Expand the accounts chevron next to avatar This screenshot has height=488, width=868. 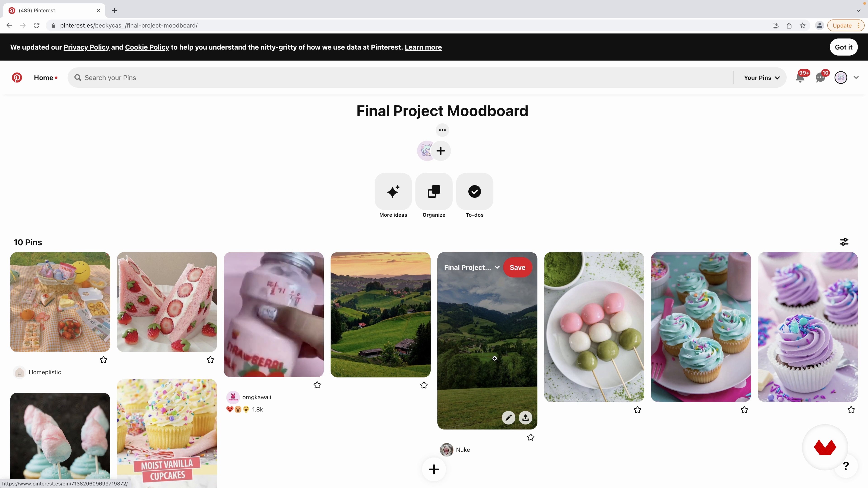tap(856, 77)
